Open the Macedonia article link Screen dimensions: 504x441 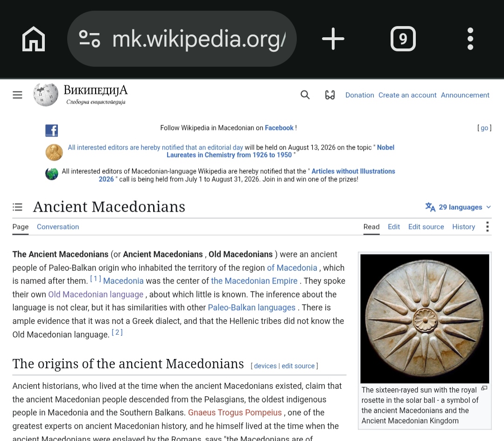[x=123, y=281]
